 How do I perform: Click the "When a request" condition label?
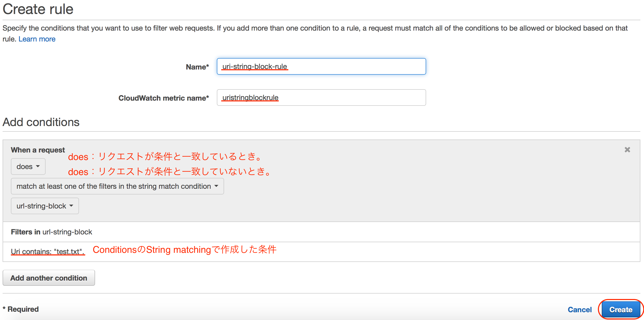38,150
